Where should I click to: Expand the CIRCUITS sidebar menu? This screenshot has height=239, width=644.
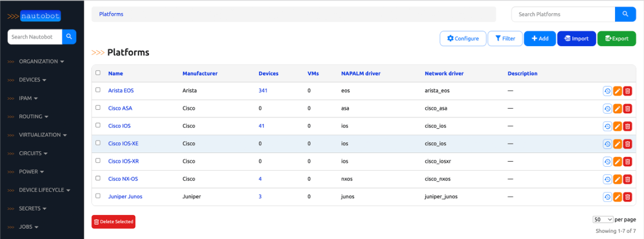coord(34,154)
